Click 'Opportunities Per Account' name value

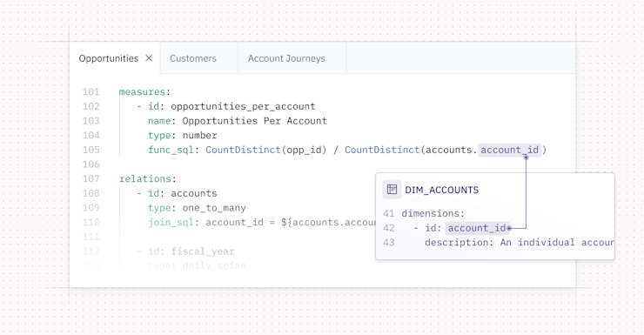pos(255,121)
